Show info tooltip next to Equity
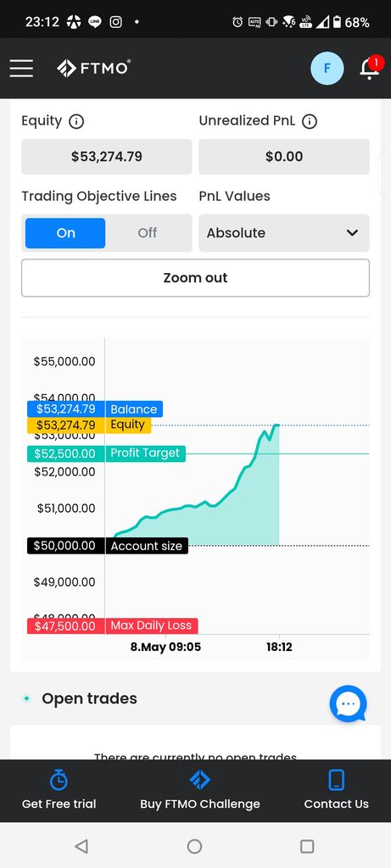Screen dimensions: 391x868 76,121
